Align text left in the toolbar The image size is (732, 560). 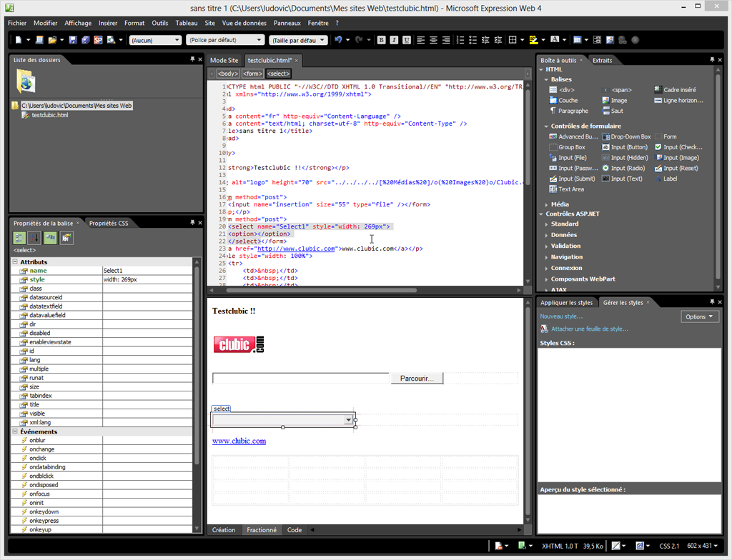click(x=420, y=40)
